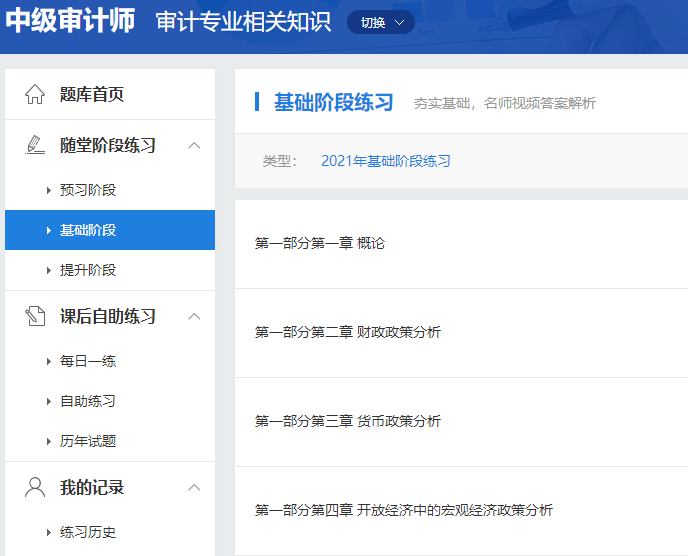Select 基础阶段 in the sidebar
This screenshot has width=688, height=556.
click(x=88, y=230)
